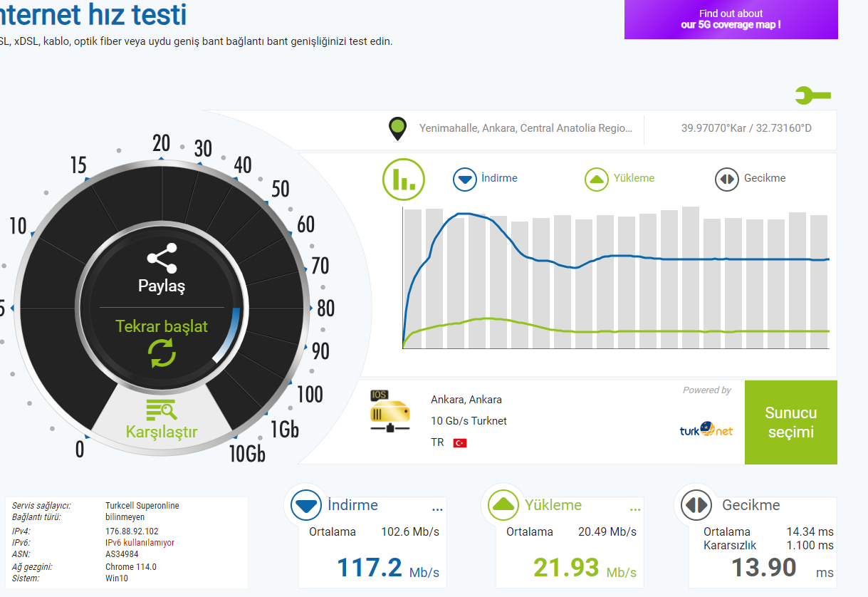Viewport: 868px width, 597px height.
Task: Restart test with the Tekrar başlat icon
Action: click(x=162, y=353)
